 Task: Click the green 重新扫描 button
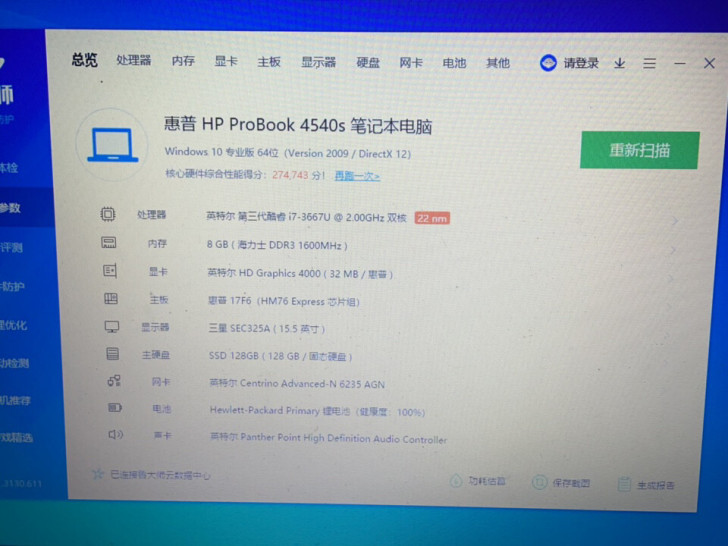click(x=639, y=150)
